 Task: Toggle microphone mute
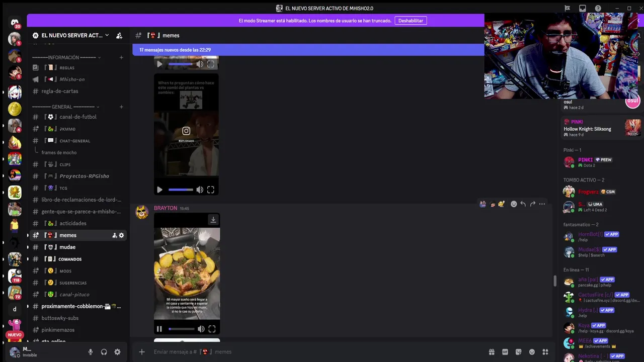[x=91, y=352]
